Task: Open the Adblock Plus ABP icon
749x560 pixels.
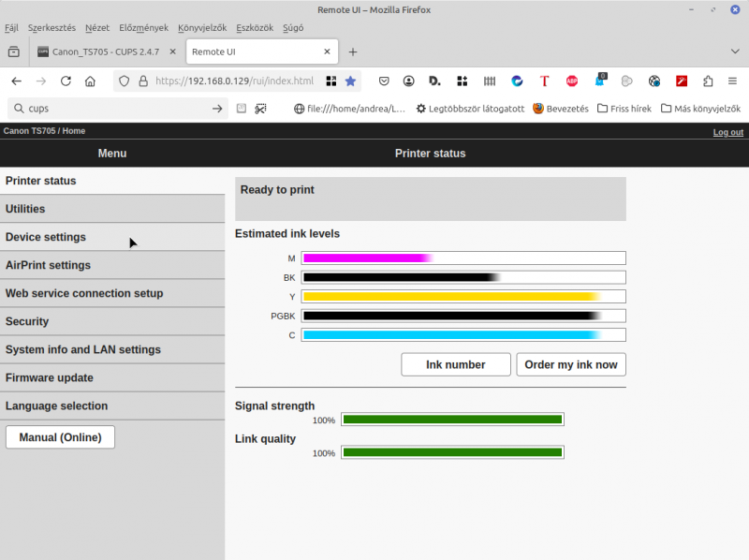Action: (x=572, y=81)
